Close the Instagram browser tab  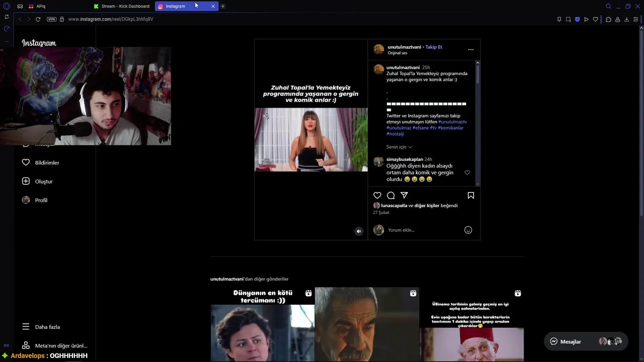coord(213,6)
